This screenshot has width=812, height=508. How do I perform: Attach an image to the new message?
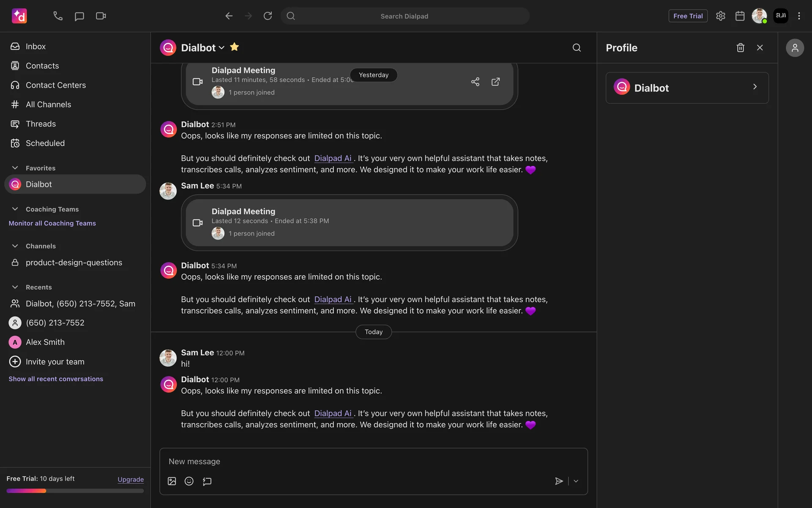coord(172,481)
